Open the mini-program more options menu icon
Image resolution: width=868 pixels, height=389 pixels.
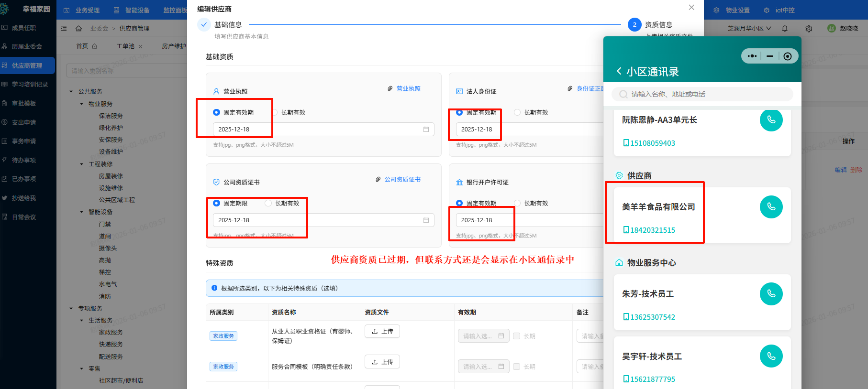[x=752, y=56]
